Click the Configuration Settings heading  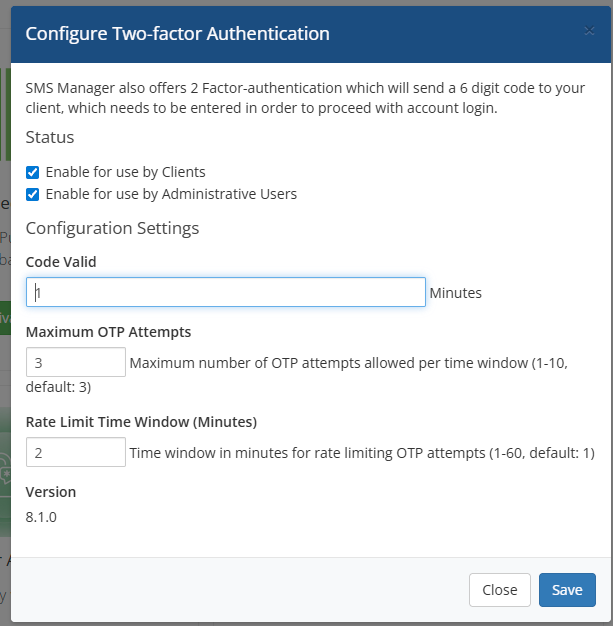[112, 228]
